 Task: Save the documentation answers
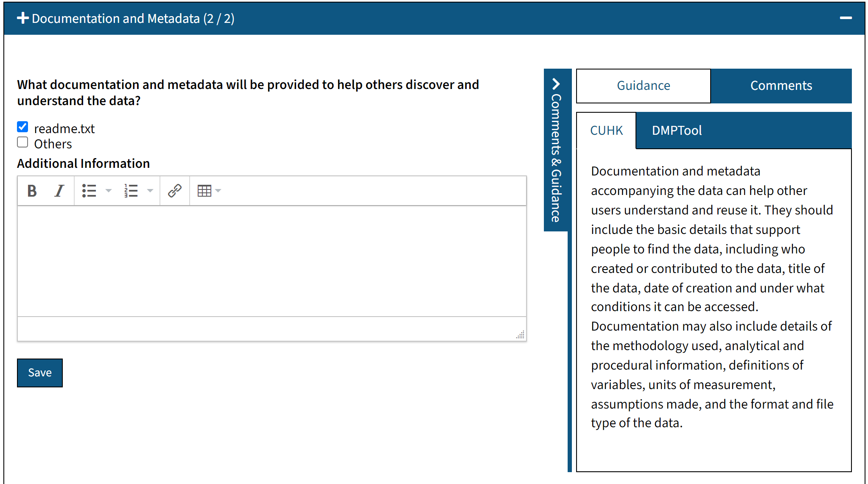tap(39, 373)
